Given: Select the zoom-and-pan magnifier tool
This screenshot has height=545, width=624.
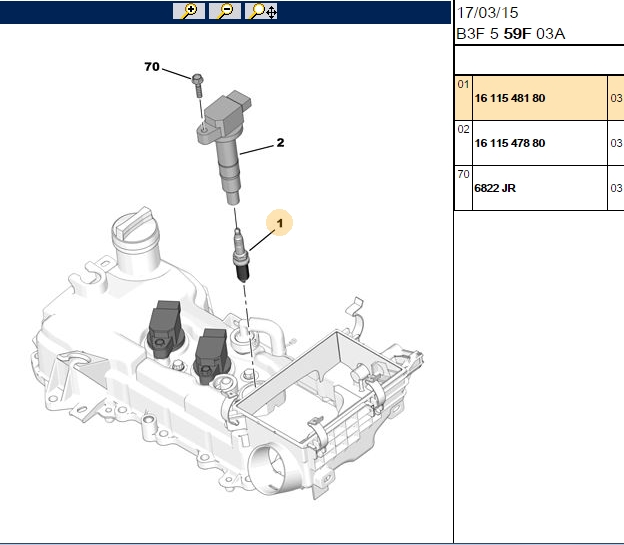Looking at the screenshot, I should (261, 11).
